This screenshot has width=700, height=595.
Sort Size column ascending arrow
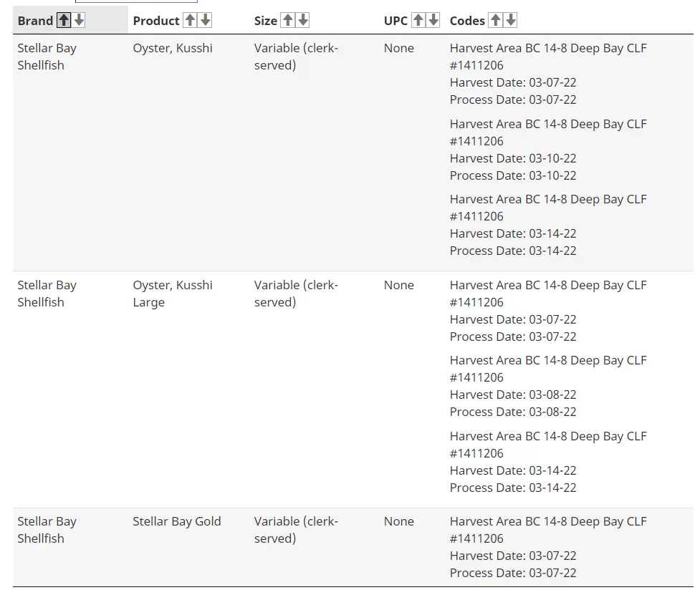click(288, 20)
